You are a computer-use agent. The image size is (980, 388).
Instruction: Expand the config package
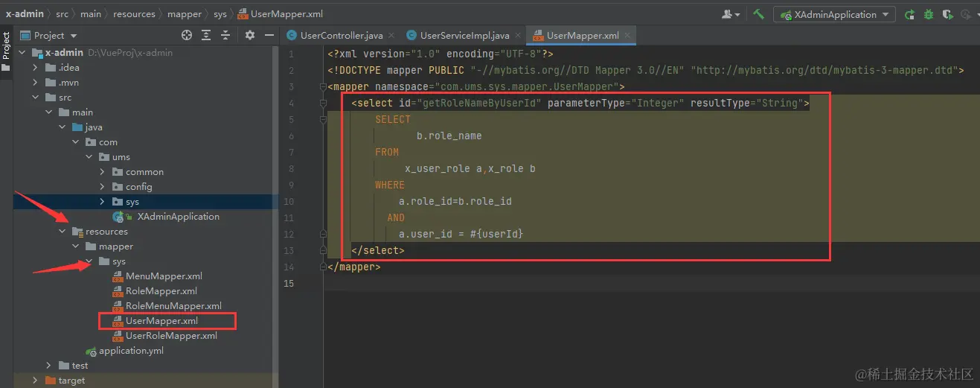click(103, 187)
